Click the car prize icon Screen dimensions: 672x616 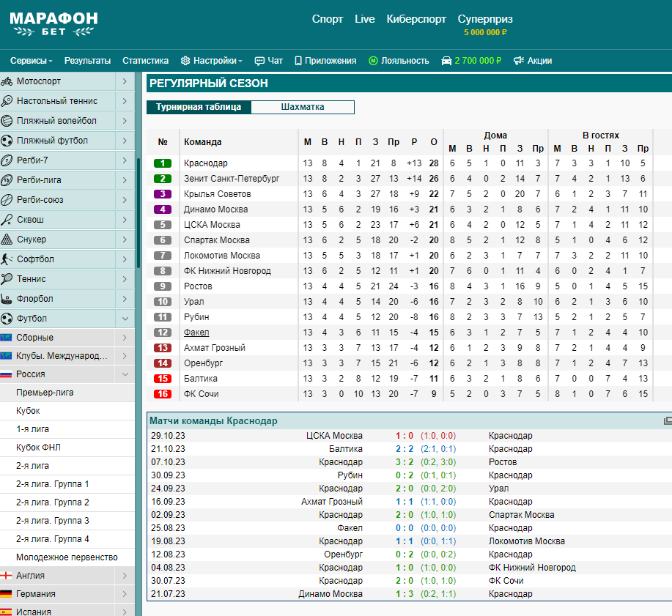click(446, 61)
